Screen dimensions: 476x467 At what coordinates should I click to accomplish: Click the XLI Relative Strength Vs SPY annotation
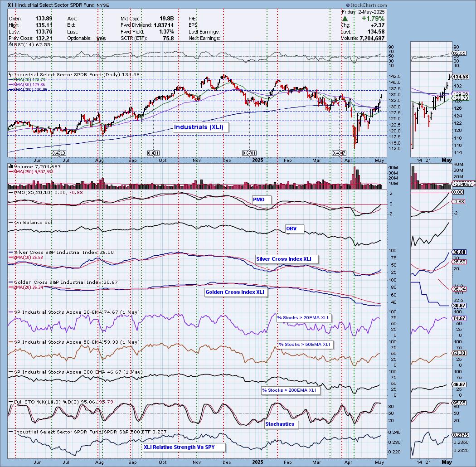coord(184,447)
